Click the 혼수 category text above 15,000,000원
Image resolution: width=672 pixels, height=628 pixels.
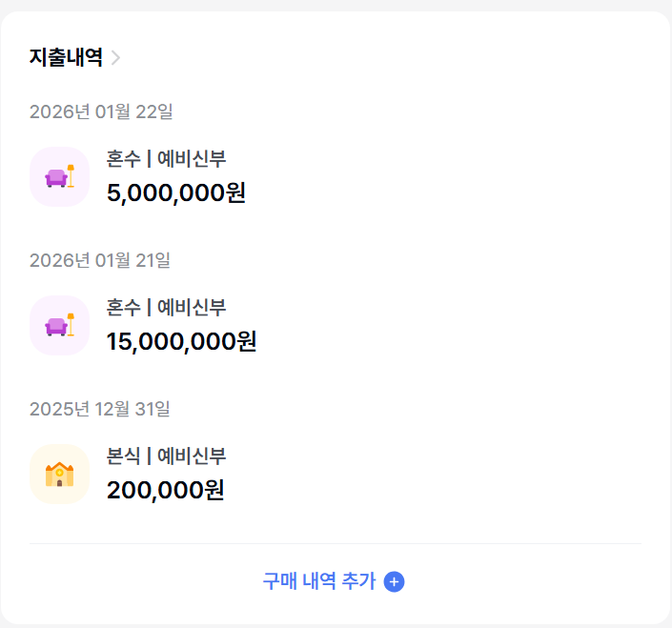pyautogui.click(x=123, y=308)
